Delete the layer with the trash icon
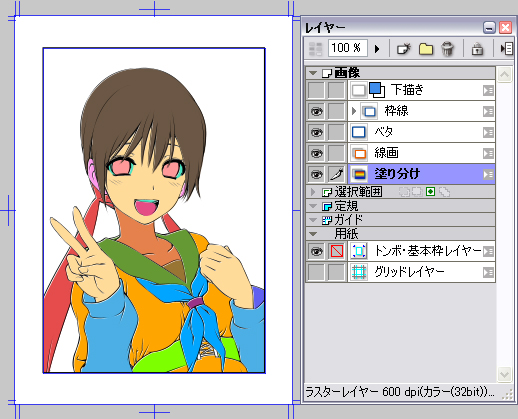This screenshot has width=518, height=419. pos(447,49)
